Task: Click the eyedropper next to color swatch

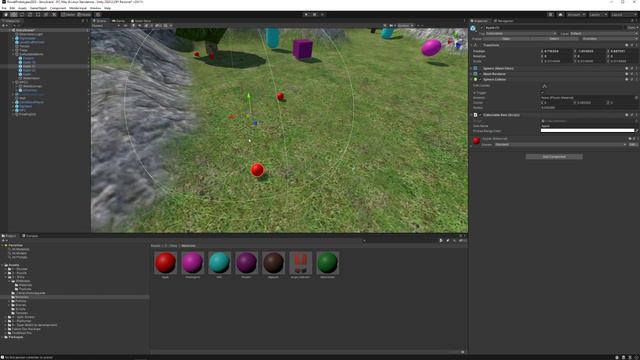Action: 637,131
